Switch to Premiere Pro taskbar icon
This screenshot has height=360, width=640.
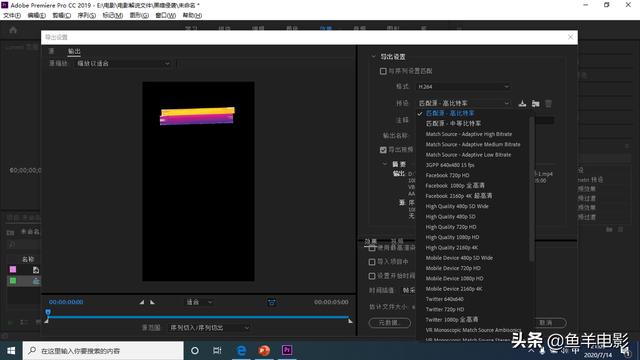[287, 351]
